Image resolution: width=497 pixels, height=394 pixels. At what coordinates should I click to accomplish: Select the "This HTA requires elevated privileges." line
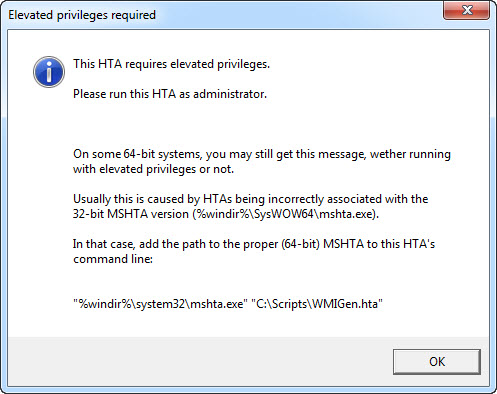tap(171, 64)
